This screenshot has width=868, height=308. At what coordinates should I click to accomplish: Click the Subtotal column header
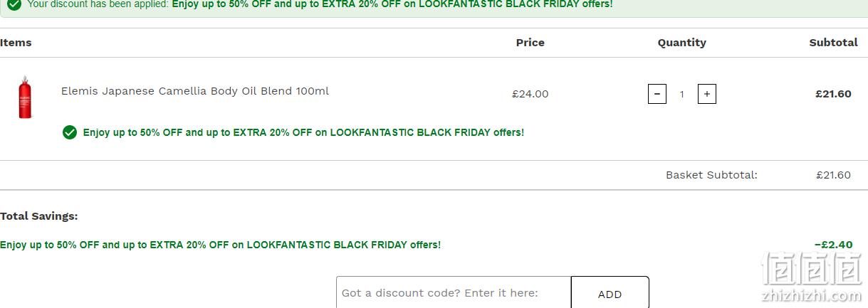(x=833, y=43)
